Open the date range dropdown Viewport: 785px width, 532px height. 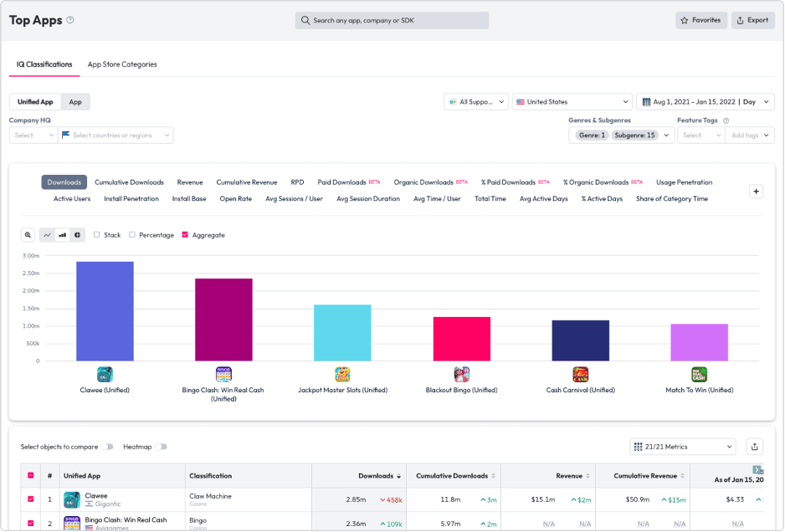(x=705, y=101)
